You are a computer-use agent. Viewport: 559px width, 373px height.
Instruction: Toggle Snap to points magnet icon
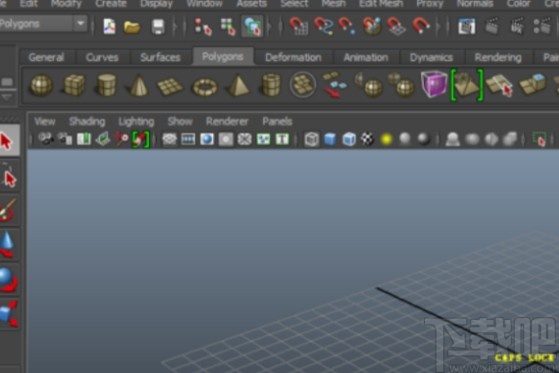[347, 26]
